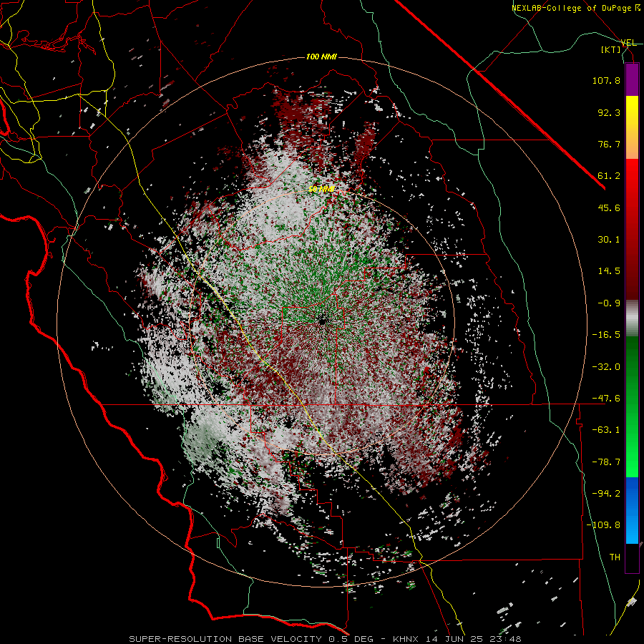This screenshot has height=644, width=644.
Task: Click the 76.7 velocity scale value
Action: [x=609, y=144]
